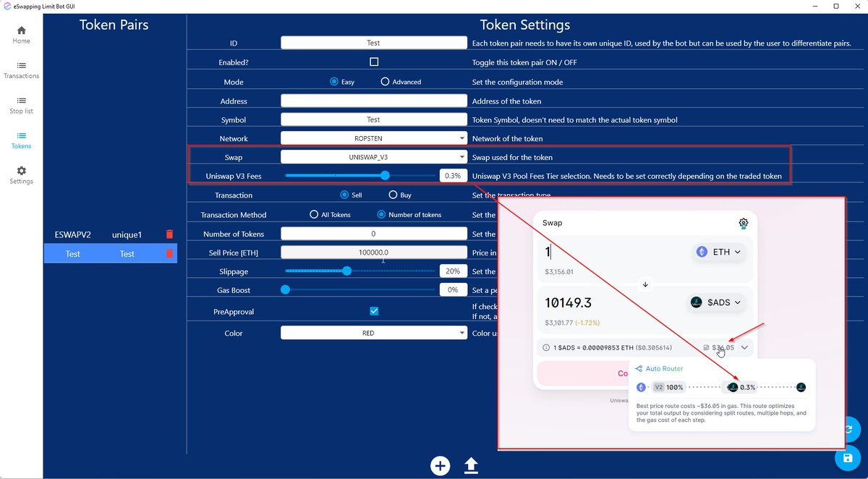Image resolution: width=868 pixels, height=479 pixels.
Task: Toggle the PreApproval checkbox
Action: pos(374,311)
